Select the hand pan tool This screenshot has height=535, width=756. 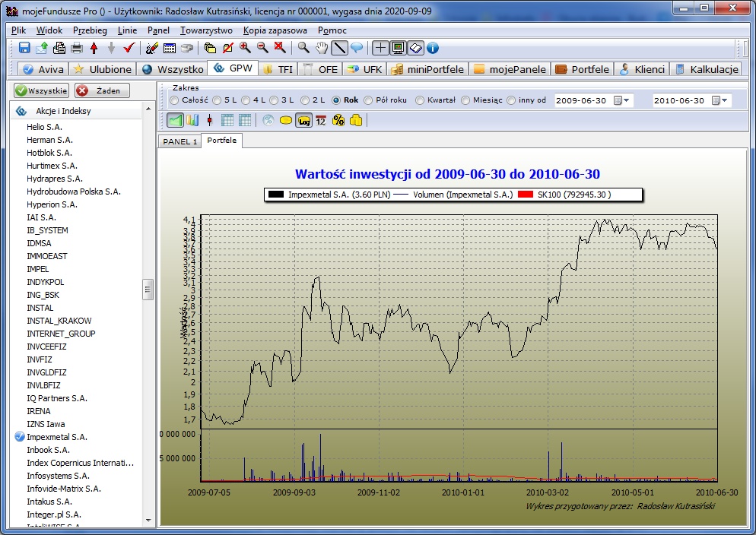click(x=322, y=48)
